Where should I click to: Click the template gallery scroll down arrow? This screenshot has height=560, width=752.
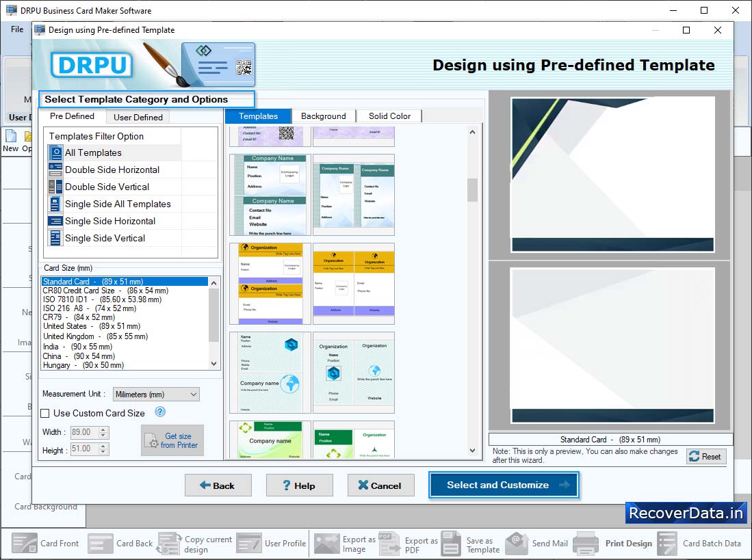click(472, 451)
